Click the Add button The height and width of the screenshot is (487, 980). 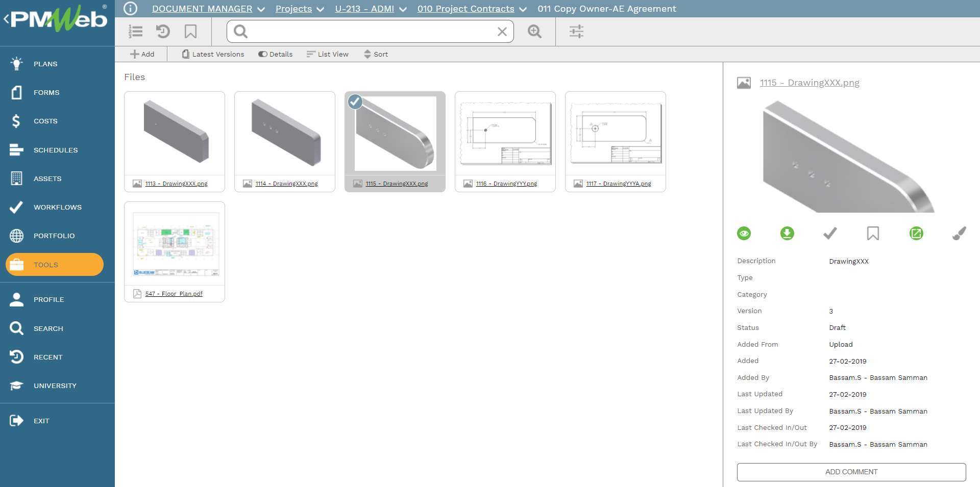click(142, 54)
